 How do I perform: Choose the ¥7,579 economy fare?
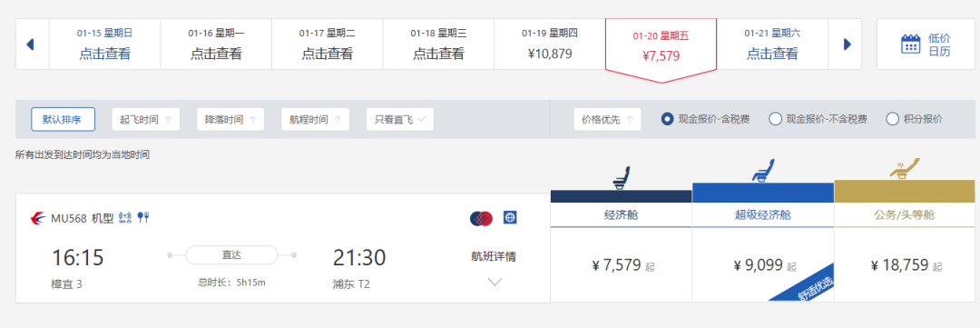point(622,265)
